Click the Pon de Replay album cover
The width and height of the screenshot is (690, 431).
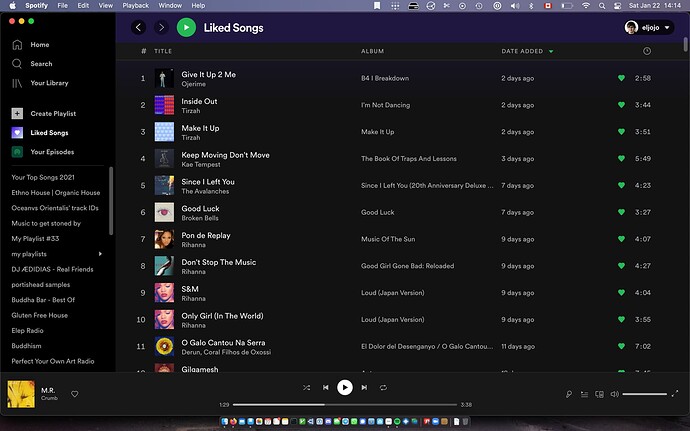point(164,239)
